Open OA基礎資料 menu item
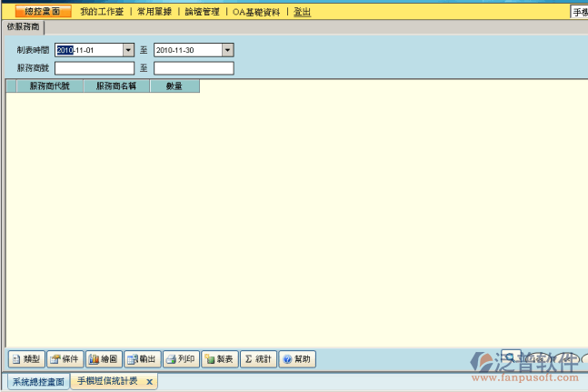The image size is (588, 392). click(x=256, y=12)
